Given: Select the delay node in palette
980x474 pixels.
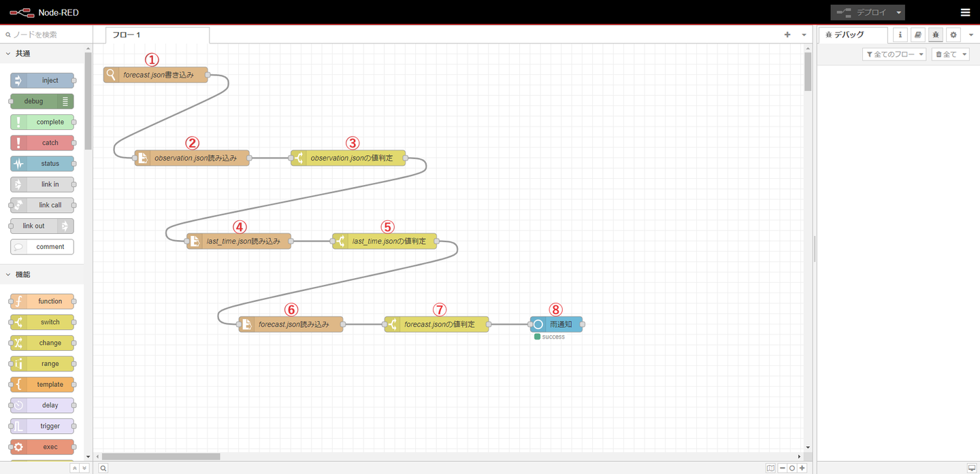Looking at the screenshot, I should click(42, 405).
